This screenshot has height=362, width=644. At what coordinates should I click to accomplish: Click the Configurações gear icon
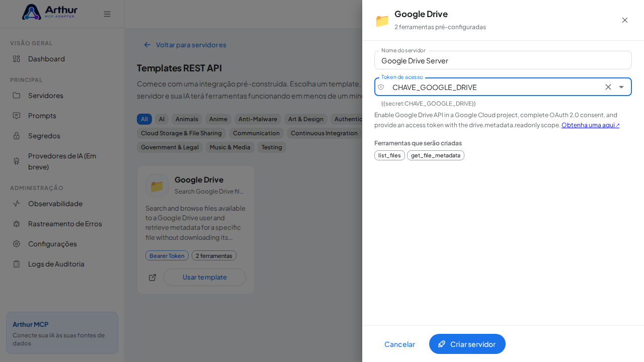click(17, 244)
